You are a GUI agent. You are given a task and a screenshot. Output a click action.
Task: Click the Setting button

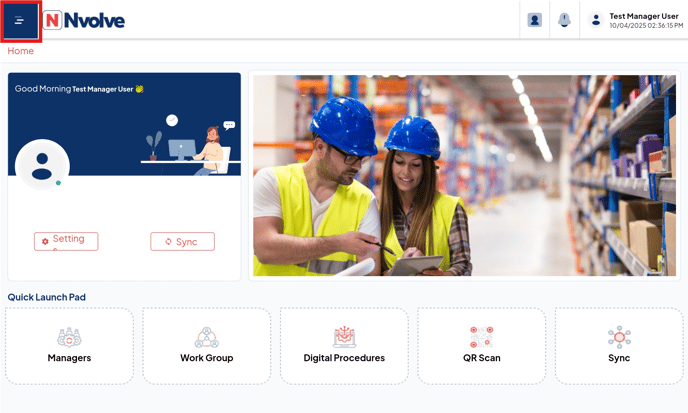click(x=66, y=241)
